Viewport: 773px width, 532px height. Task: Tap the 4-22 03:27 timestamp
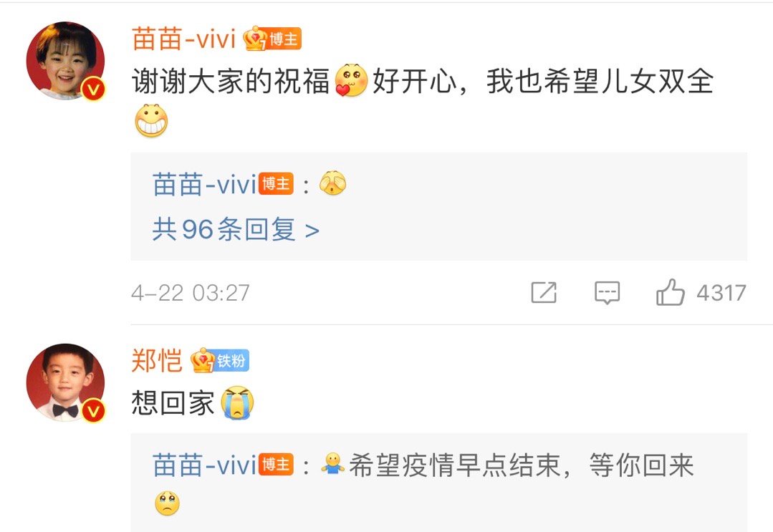pos(191,293)
